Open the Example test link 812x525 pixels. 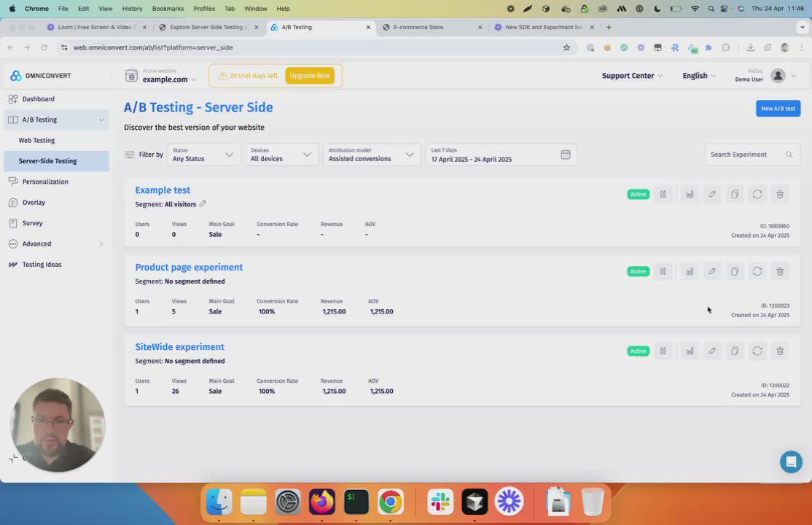pyautogui.click(x=163, y=190)
